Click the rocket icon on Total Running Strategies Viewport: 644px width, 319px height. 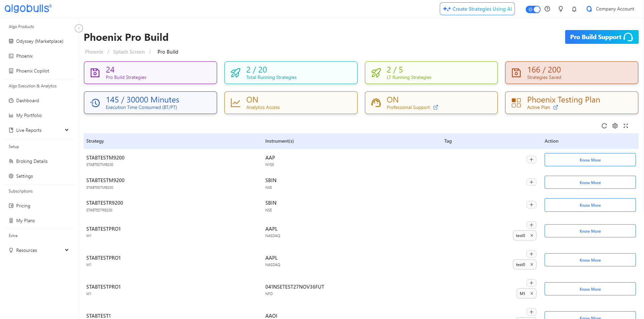click(x=236, y=73)
